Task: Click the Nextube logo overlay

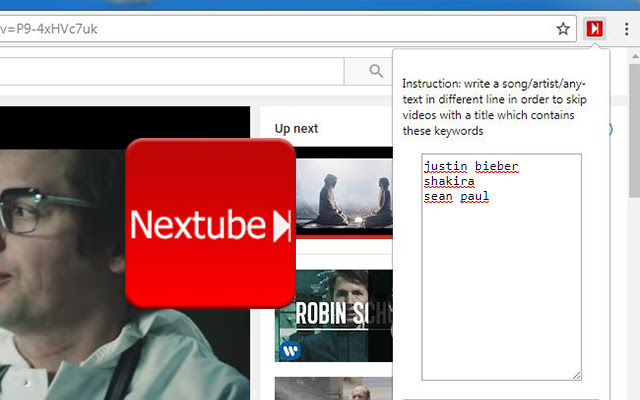Action: (x=211, y=223)
